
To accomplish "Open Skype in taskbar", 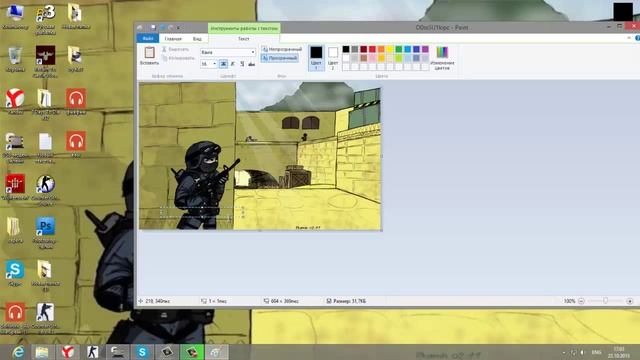I will [142, 352].
